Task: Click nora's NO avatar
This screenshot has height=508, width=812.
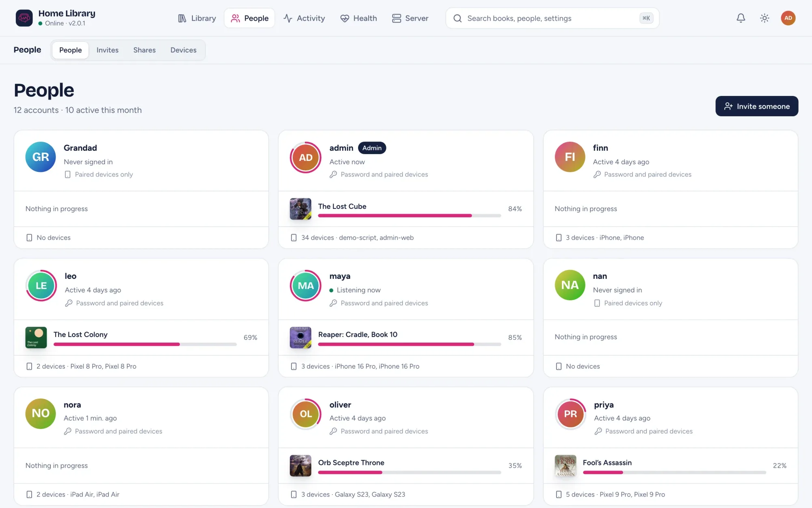Action: point(41,413)
